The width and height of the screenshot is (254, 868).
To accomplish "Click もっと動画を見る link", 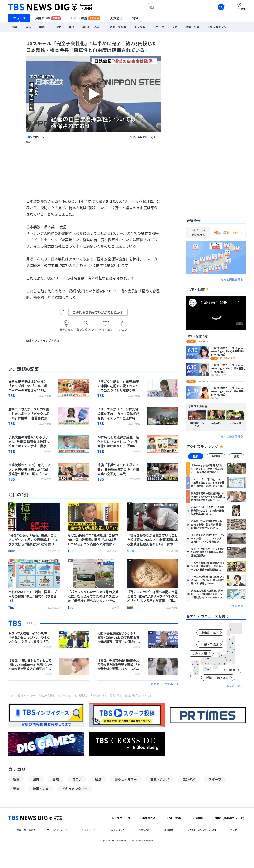I will coord(233,436).
